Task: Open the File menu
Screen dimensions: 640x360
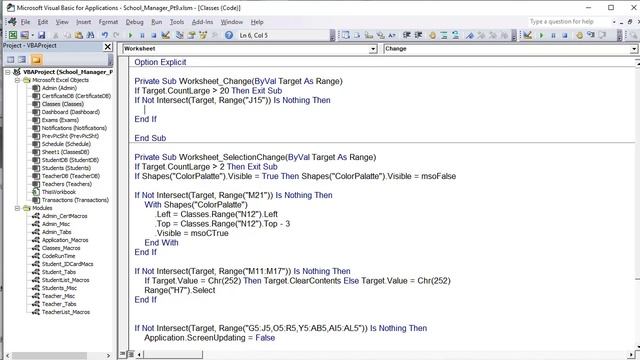Action: pos(25,22)
